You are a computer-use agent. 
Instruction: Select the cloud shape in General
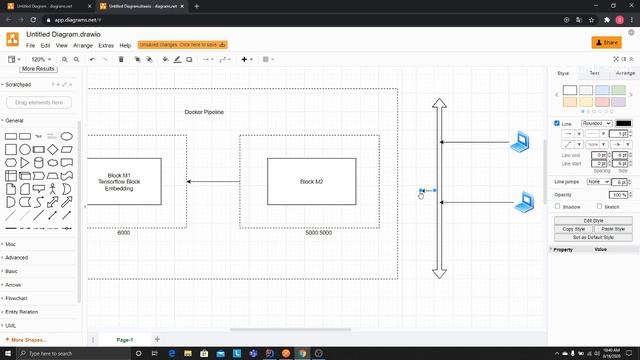point(53,163)
